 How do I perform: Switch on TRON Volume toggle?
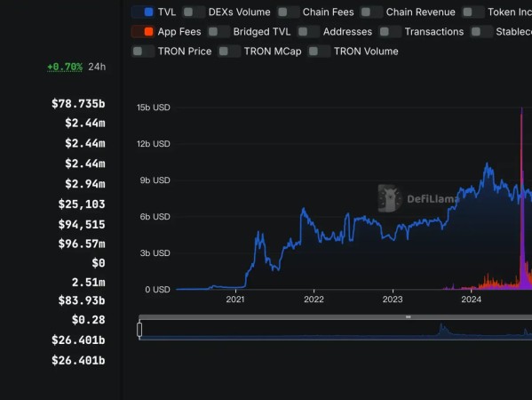coord(319,52)
